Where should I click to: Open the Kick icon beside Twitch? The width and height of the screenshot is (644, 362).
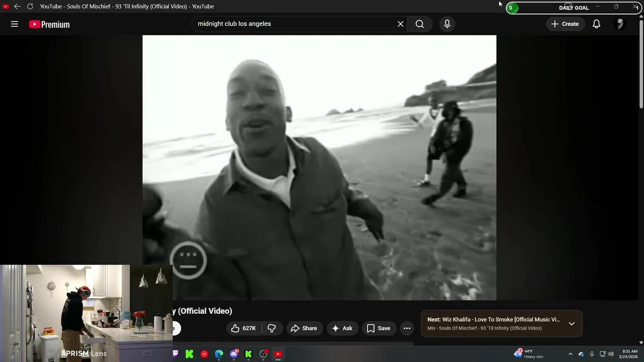[190, 354]
